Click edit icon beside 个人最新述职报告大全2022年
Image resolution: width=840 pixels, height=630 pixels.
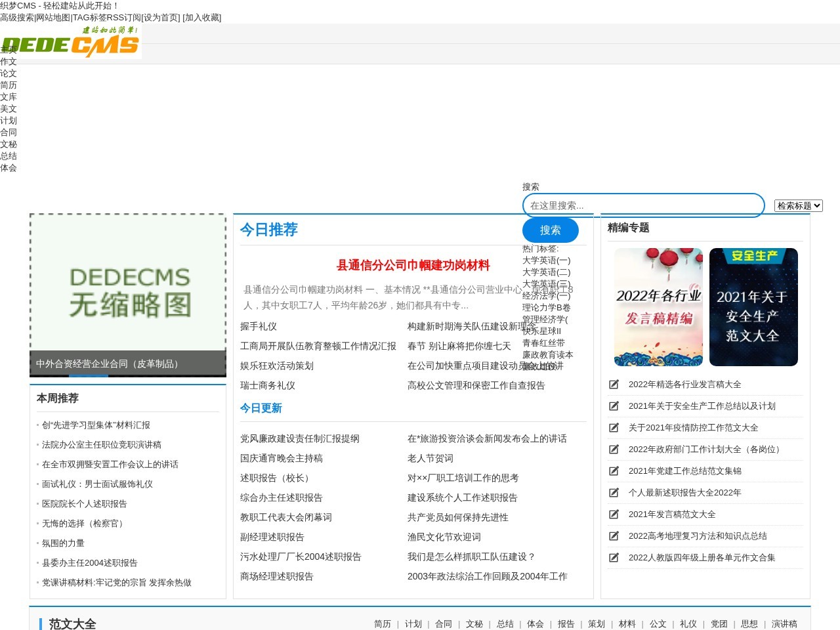click(x=614, y=492)
